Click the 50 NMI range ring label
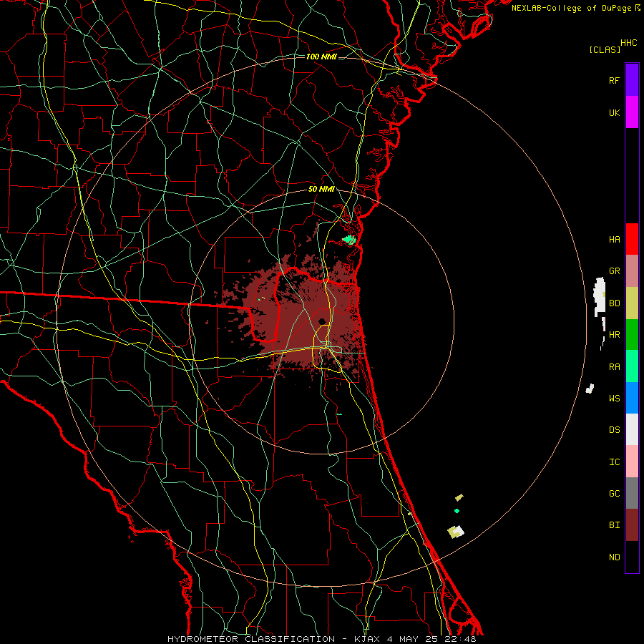This screenshot has width=644, height=644. [321, 190]
